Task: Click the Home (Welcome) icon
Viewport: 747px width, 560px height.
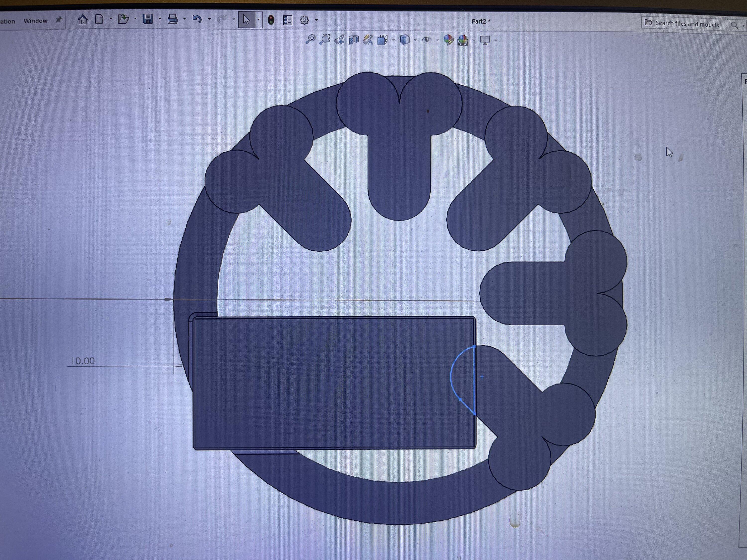Action: [82, 20]
